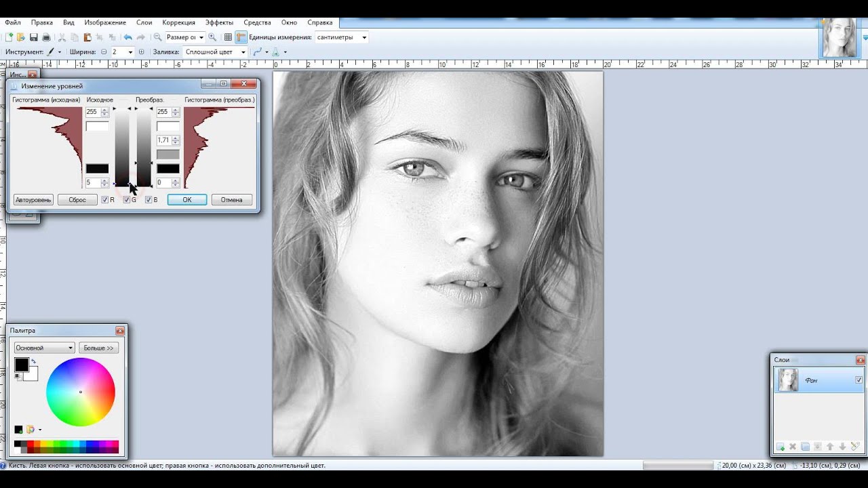Paste from clipboard using the toolbar icon
Image resolution: width=868 pixels, height=488 pixels.
click(x=87, y=37)
